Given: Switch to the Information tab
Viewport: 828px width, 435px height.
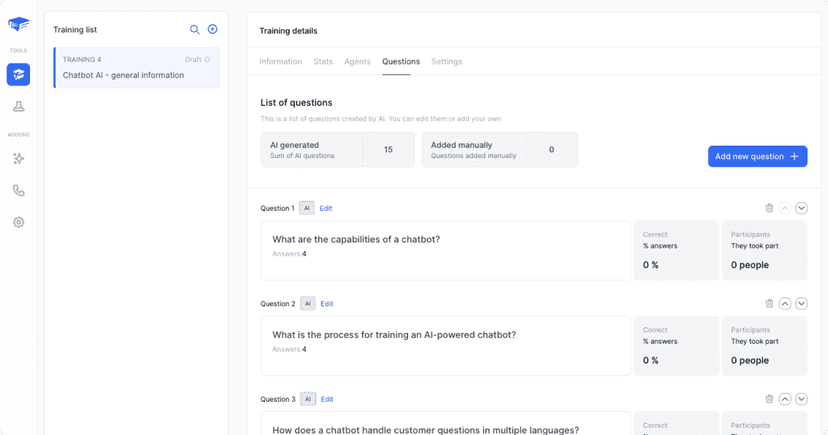Looking at the screenshot, I should tap(280, 62).
